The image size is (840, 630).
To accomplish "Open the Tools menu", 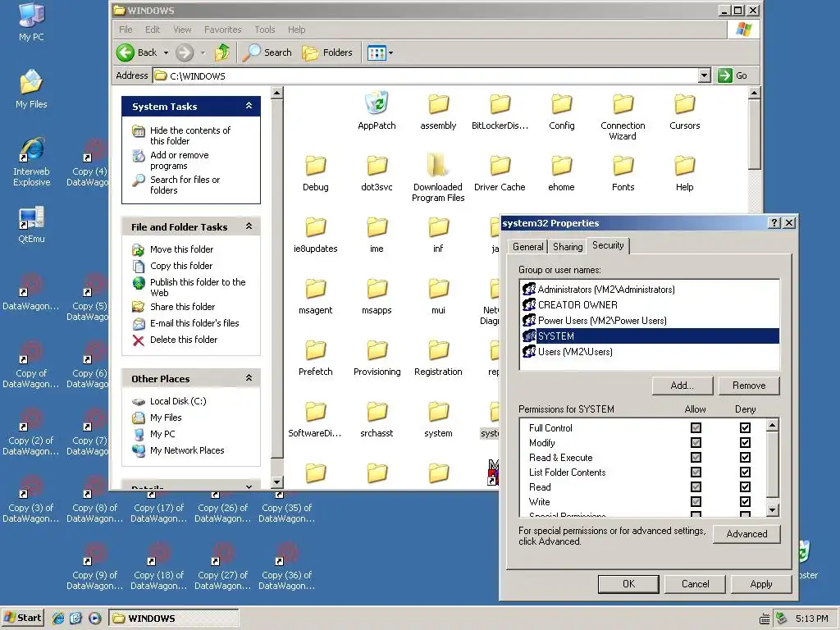I will coord(265,30).
